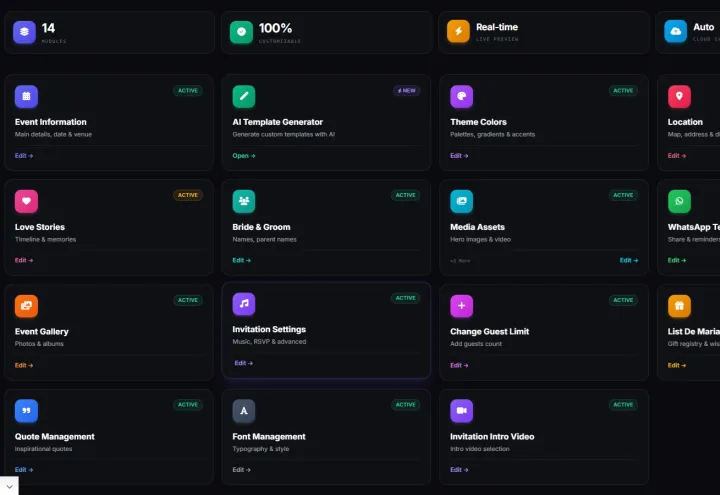The image size is (720, 495).
Task: Click 'Music, RSVP & advanced' description text
Action: point(269,342)
